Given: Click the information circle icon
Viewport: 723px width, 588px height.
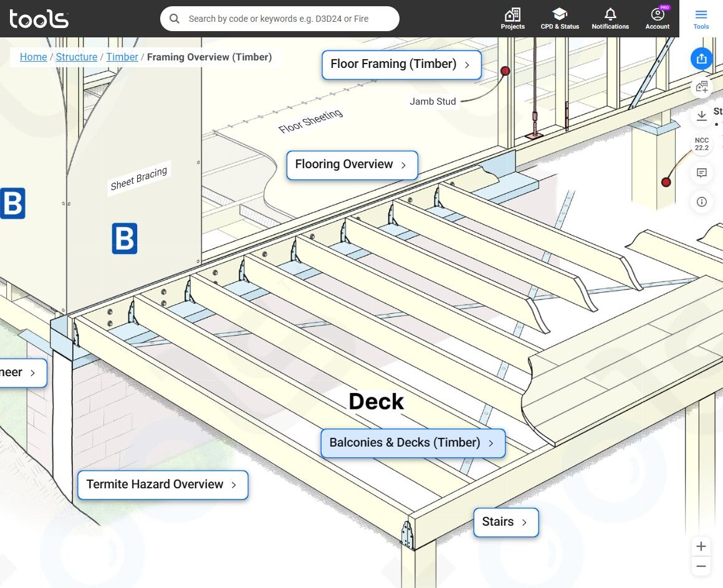Looking at the screenshot, I should 701,202.
